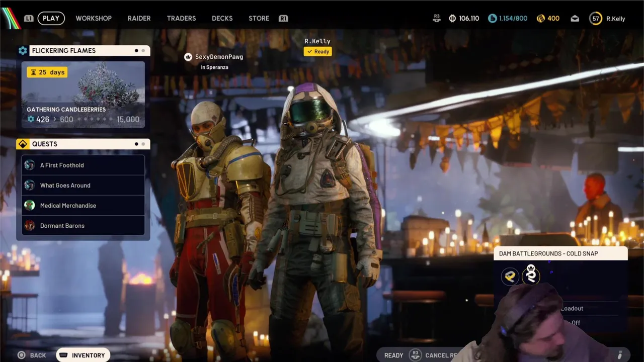Viewport: 644px width, 362px height.
Task: Click the blue raider token icon
Action: 493,18
